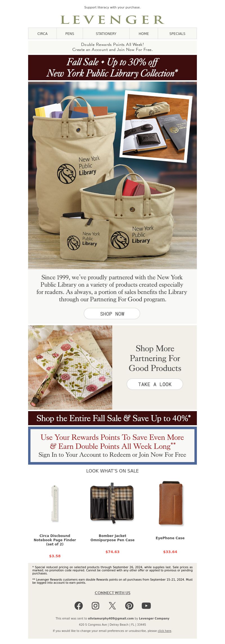
Task: Click the Shop Entire Fall Sale banner
Action: pos(112,418)
